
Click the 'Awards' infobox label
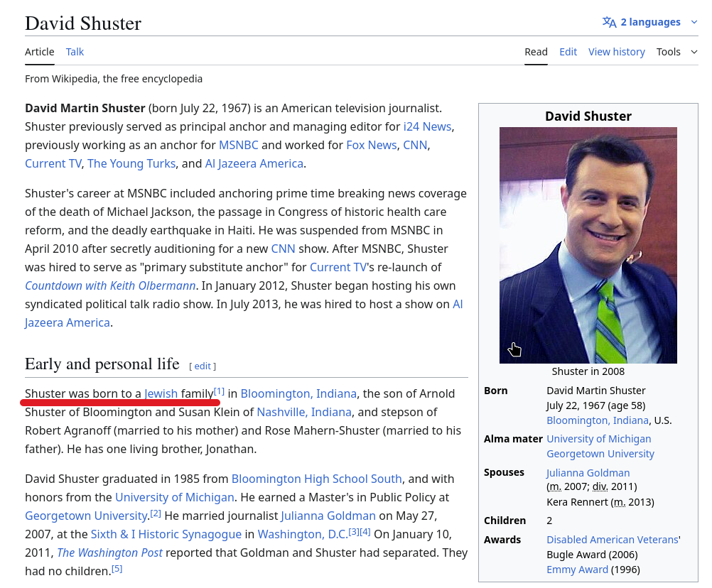(502, 540)
